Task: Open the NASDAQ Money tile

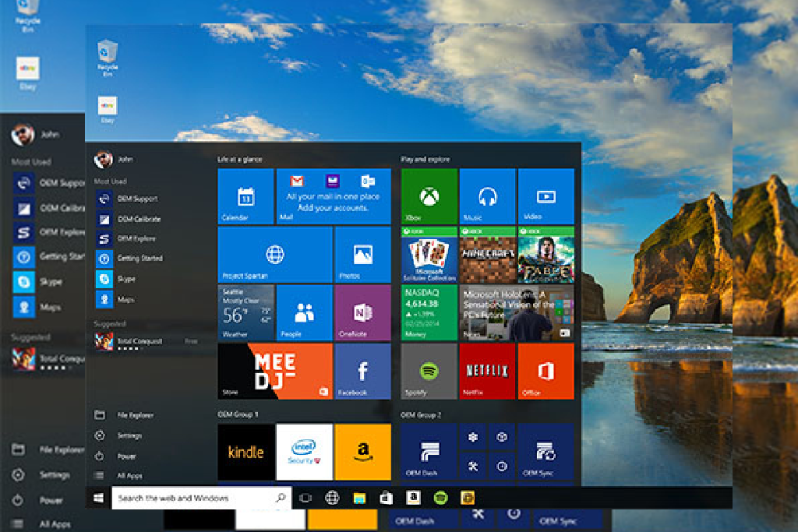Action: 429,313
